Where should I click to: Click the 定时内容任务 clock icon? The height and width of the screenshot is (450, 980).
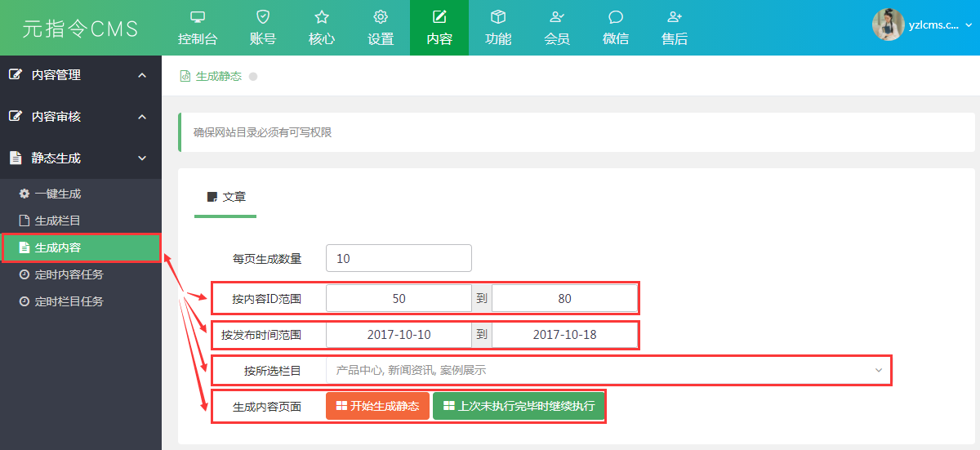pos(24,274)
